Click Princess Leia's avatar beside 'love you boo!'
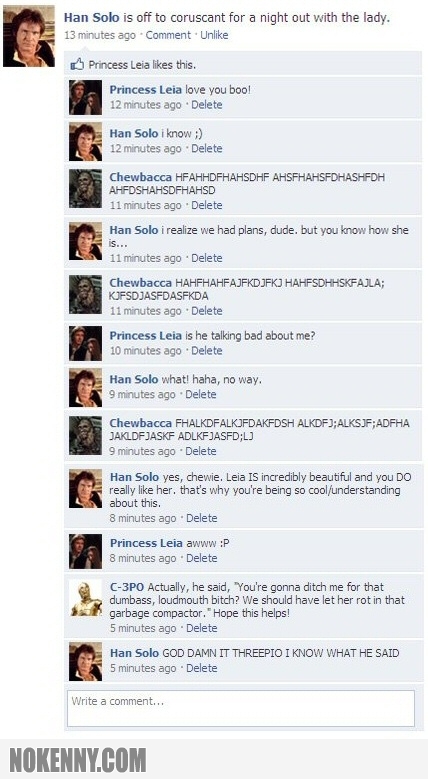 coord(86,97)
